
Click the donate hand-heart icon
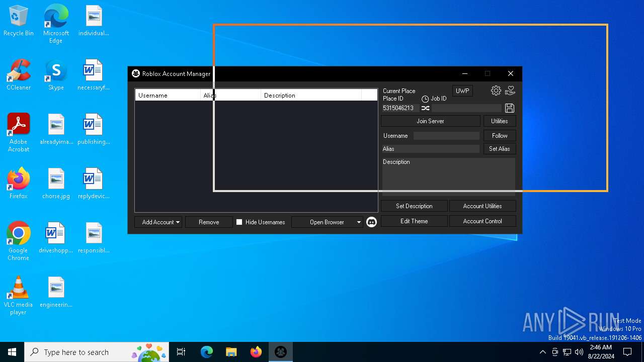pyautogui.click(x=510, y=90)
